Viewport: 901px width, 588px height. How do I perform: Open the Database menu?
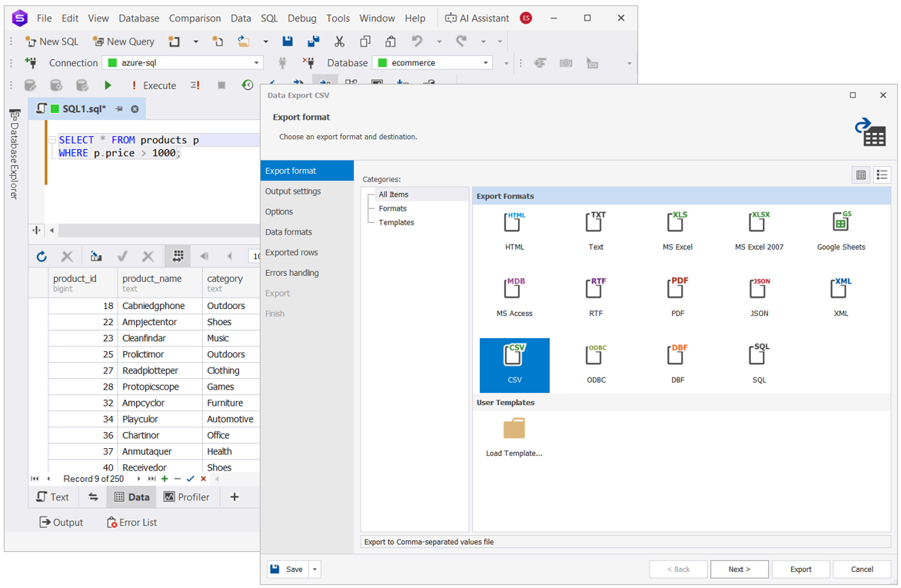[139, 18]
